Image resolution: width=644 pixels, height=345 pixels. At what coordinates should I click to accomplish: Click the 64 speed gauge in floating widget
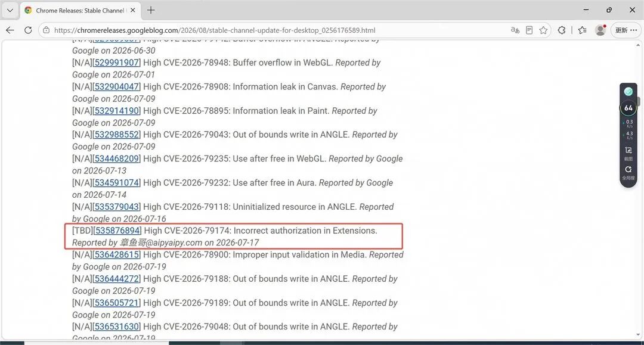(x=628, y=108)
